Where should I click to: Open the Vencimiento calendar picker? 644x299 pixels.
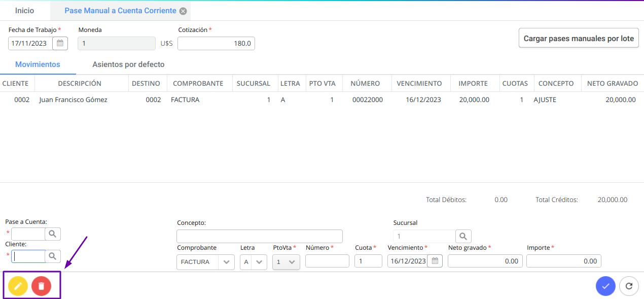(x=435, y=261)
